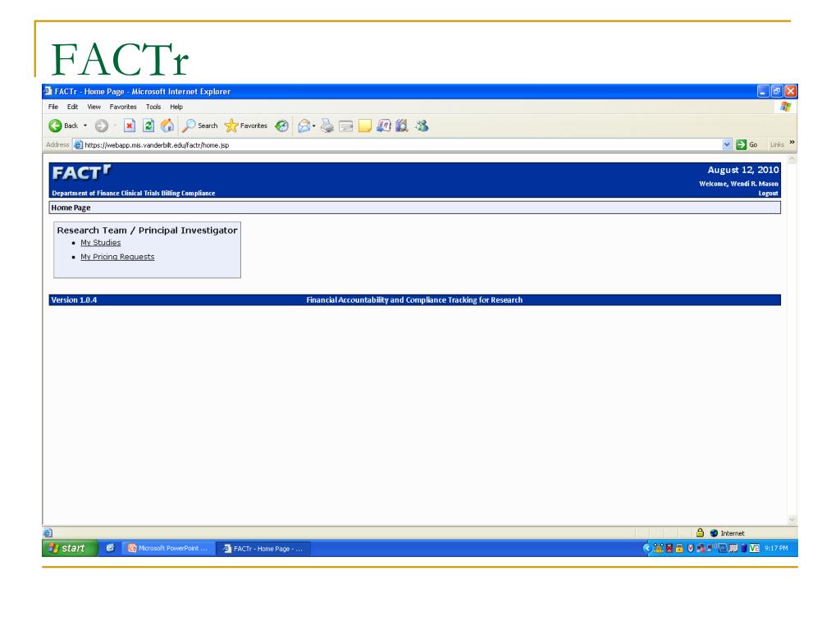The width and height of the screenshot is (840, 630).
Task: Click the Internet zone globe icon
Action: click(714, 533)
